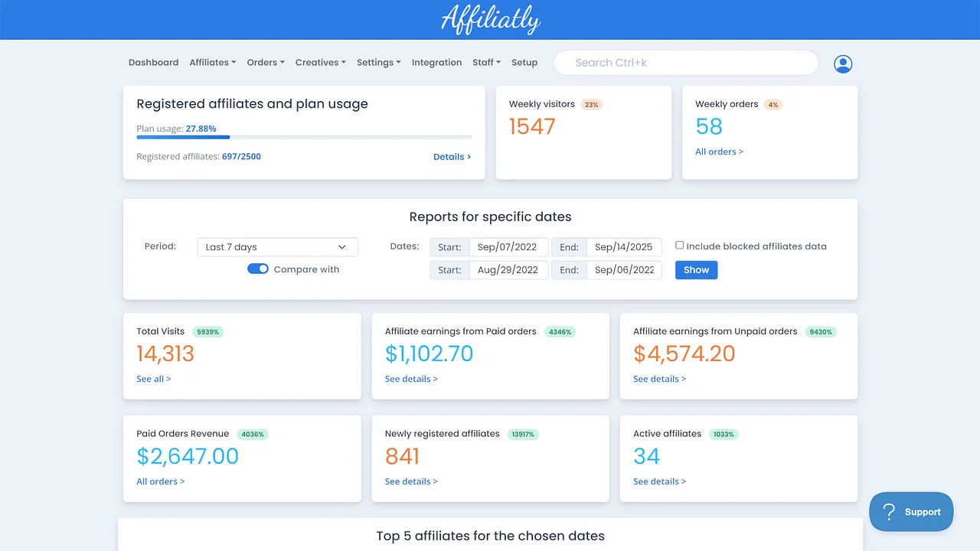Click the Affiliatly logo in header
The width and height of the screenshot is (980, 551).
pyautogui.click(x=491, y=20)
